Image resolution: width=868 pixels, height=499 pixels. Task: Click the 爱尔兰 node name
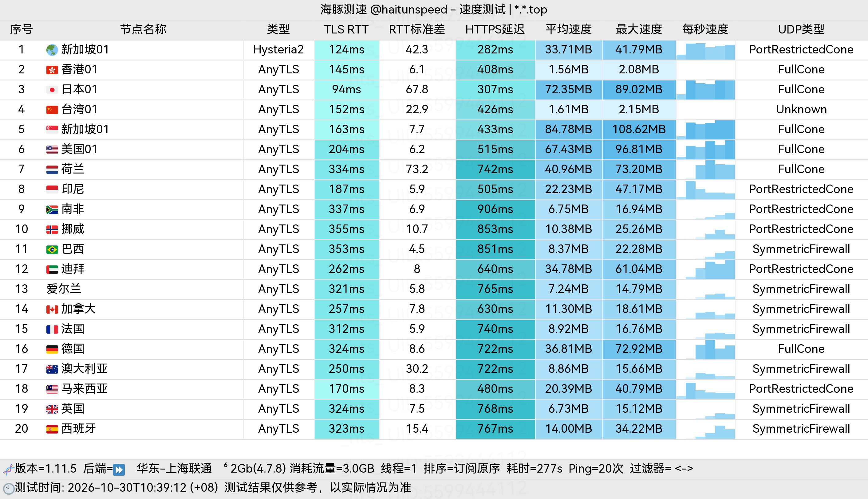click(64, 289)
